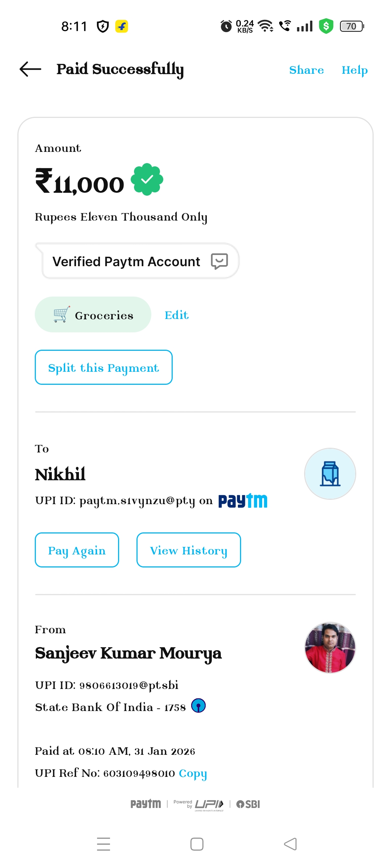
Task: Tap the Flipkart notification icon in status bar
Action: pyautogui.click(x=122, y=26)
